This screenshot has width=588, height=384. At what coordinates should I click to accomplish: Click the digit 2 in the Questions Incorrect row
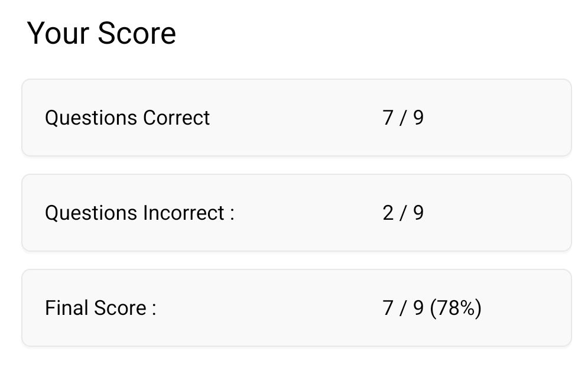pyautogui.click(x=388, y=213)
